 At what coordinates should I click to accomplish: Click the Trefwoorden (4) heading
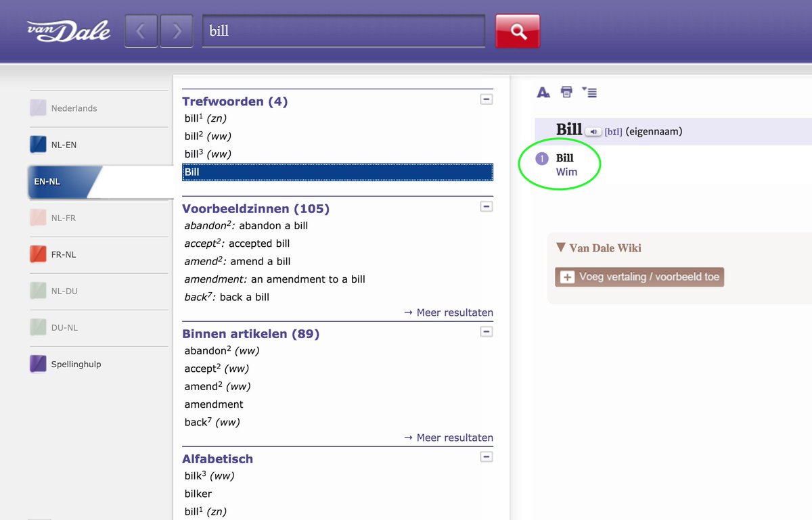(235, 101)
